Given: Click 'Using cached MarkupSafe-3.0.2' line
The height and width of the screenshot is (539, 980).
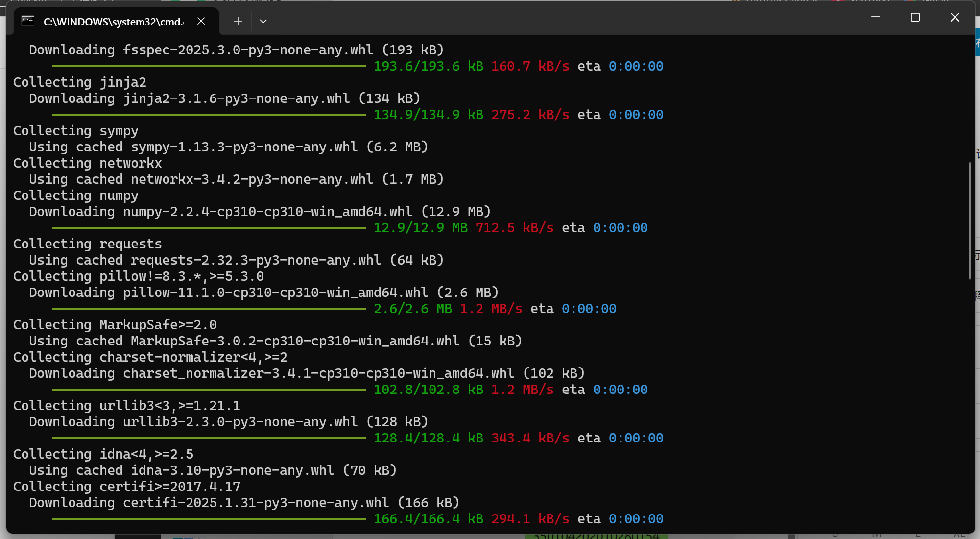Looking at the screenshot, I should click(276, 341).
